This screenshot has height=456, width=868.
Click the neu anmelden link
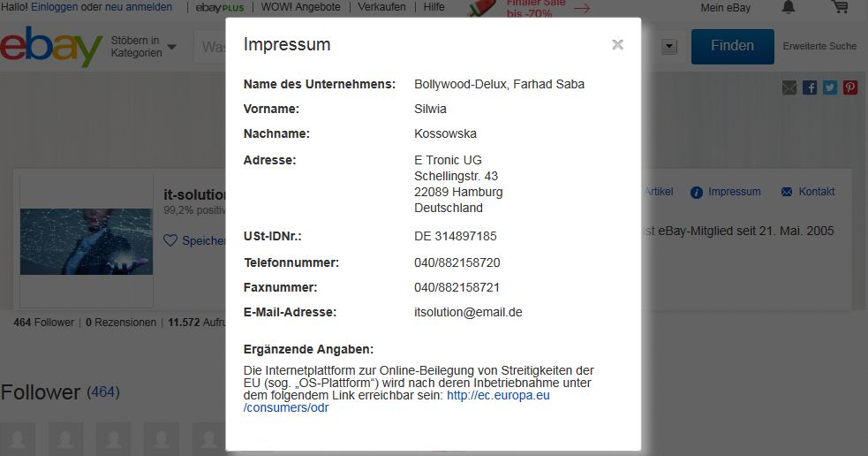[x=139, y=7]
